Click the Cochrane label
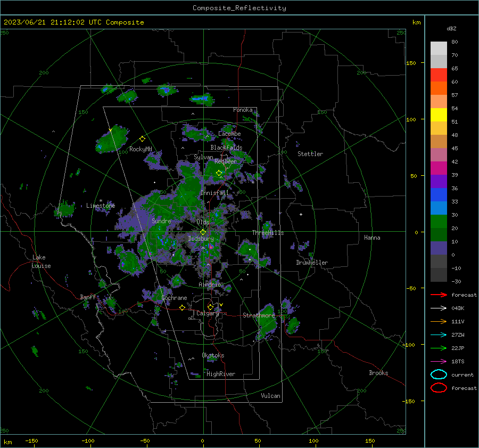Screen dimensions: 479x448 tap(174, 298)
